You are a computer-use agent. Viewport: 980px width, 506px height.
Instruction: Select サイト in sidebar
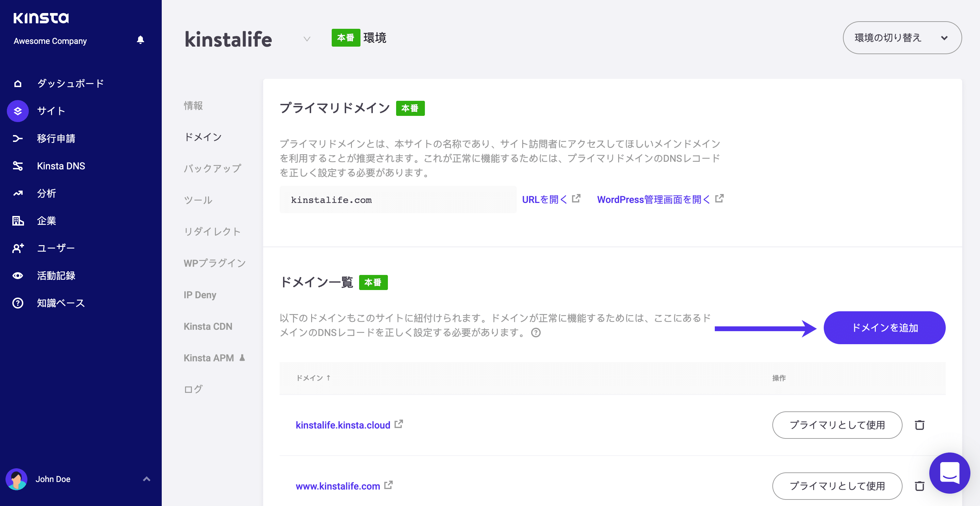51,111
